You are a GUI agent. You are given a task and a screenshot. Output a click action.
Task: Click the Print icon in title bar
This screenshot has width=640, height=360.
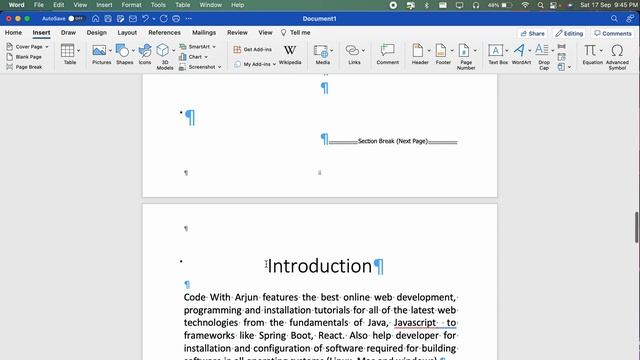pyautogui.click(x=176, y=19)
